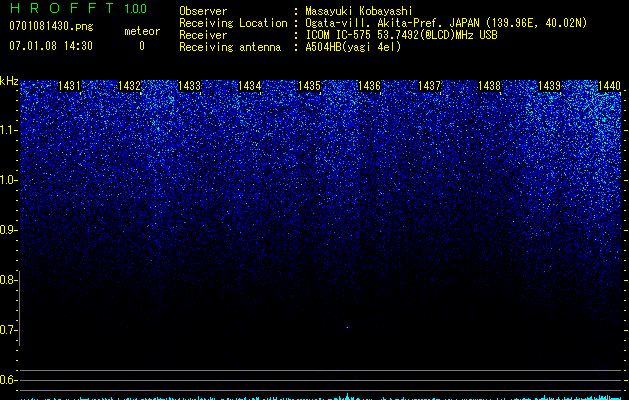Click the Receiver label
629x400 pixels.
[x=203, y=35]
